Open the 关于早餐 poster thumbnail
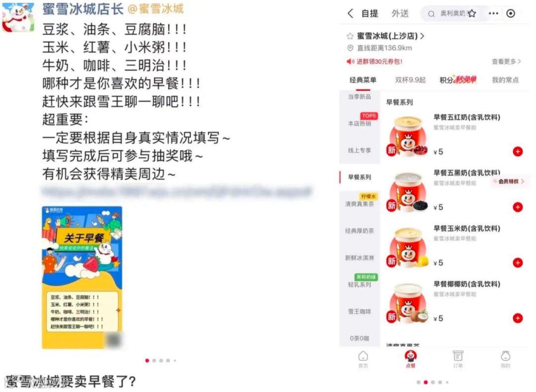Screen dimensions: 536x392 (82, 277)
